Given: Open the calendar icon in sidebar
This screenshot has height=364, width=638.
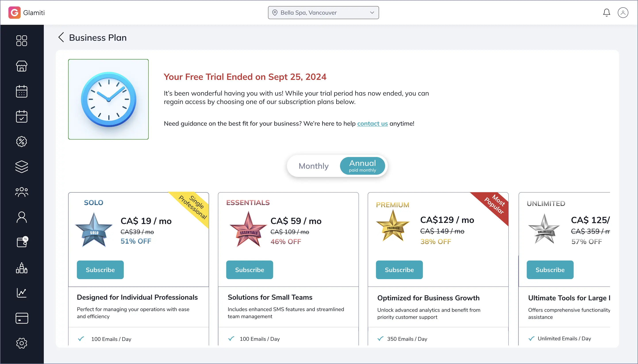Looking at the screenshot, I should (x=21, y=91).
